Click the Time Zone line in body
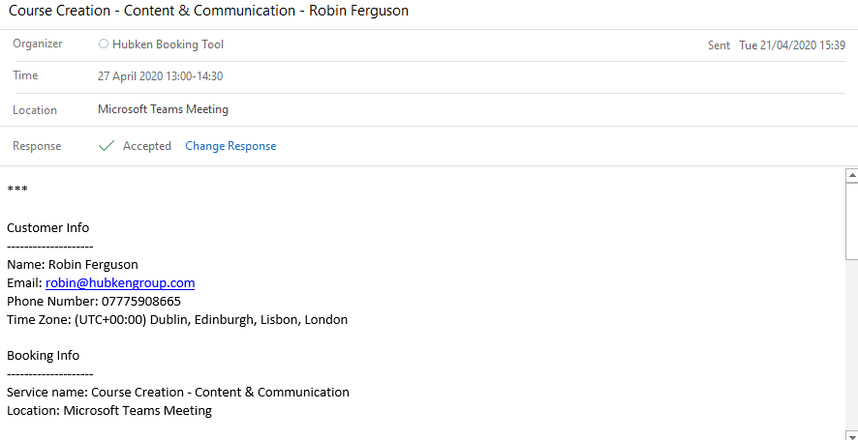The image size is (858, 440). (x=177, y=320)
